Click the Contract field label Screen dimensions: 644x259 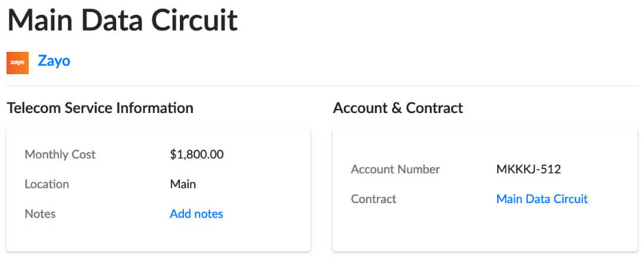click(x=373, y=199)
